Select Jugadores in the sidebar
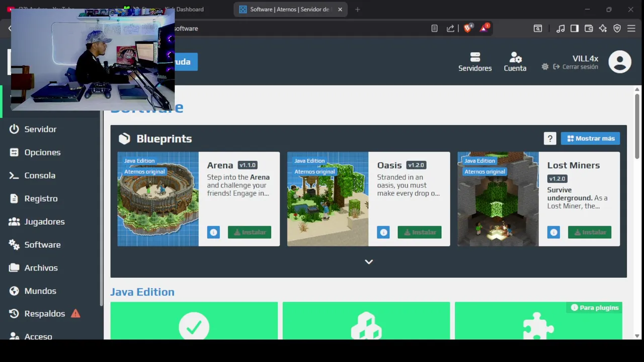This screenshot has width=644, height=362. 44,222
